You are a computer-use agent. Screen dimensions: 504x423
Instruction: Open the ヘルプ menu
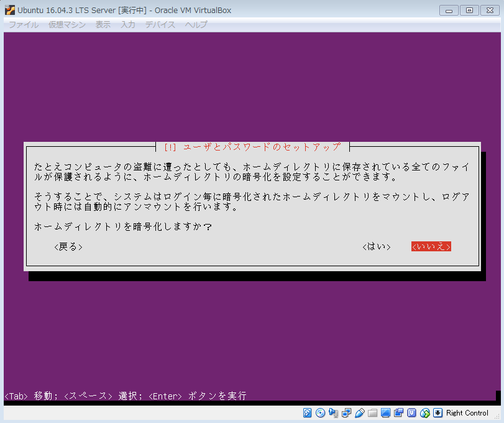pyautogui.click(x=196, y=25)
